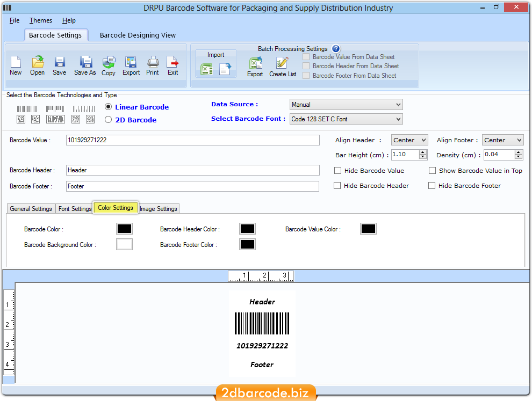Open the Select Barcode Font dropdown
Viewport: 532px width, 401px height.
346,119
